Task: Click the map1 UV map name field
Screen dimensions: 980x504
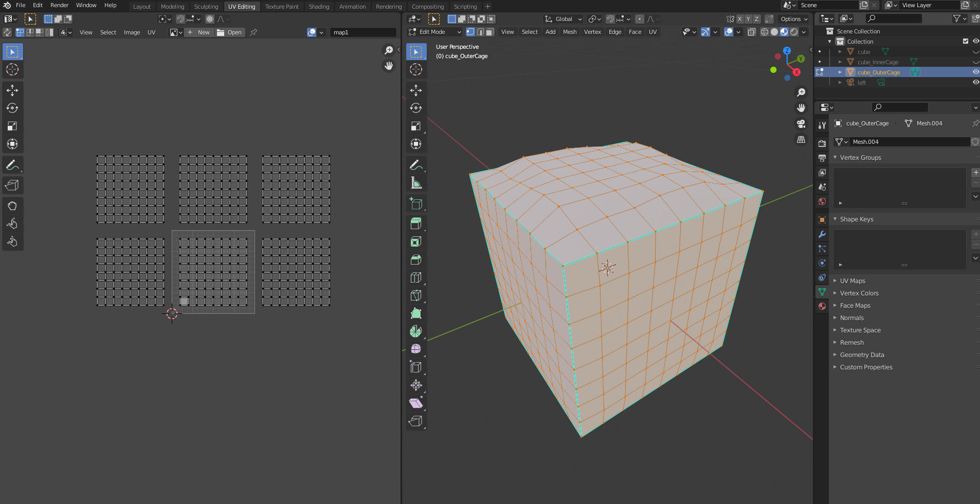Action: coord(362,32)
